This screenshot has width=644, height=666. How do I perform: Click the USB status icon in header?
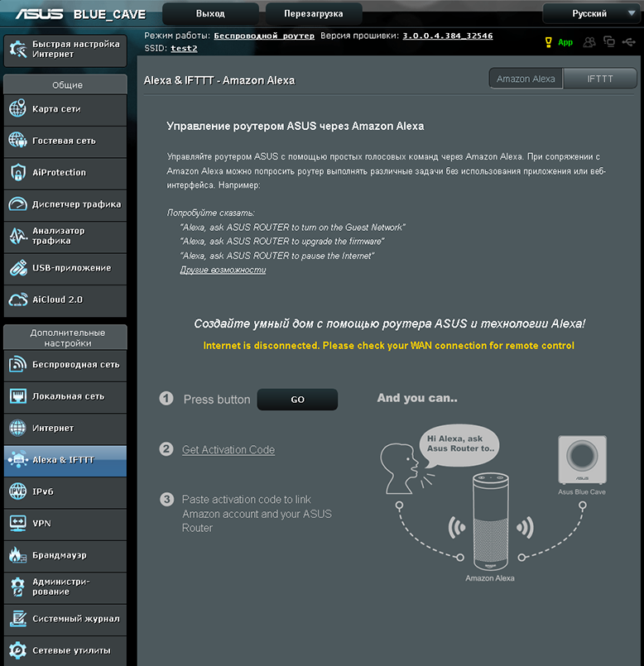(x=629, y=42)
